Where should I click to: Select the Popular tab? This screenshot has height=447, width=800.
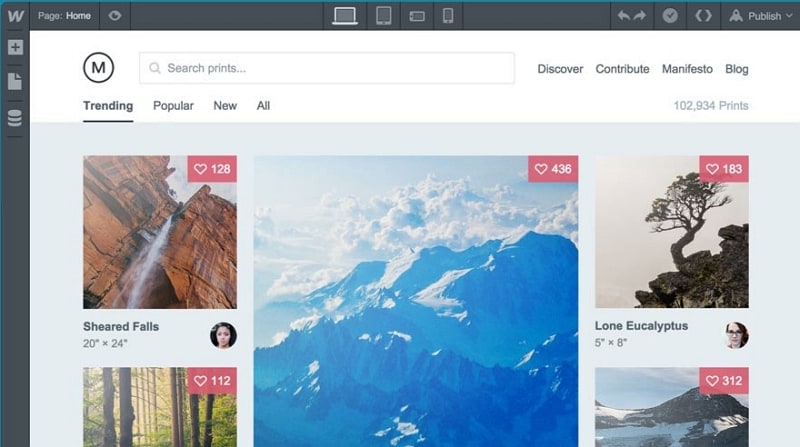[173, 106]
